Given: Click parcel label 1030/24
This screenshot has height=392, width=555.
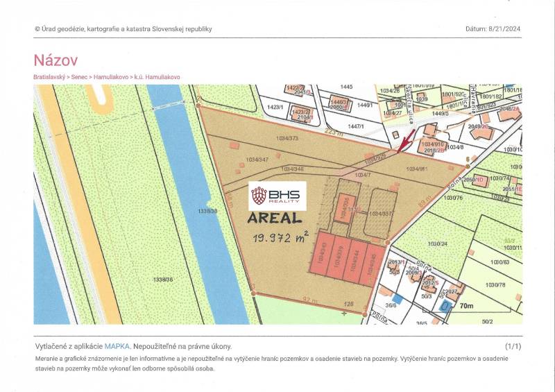Looking at the screenshot, I should point(438,244).
